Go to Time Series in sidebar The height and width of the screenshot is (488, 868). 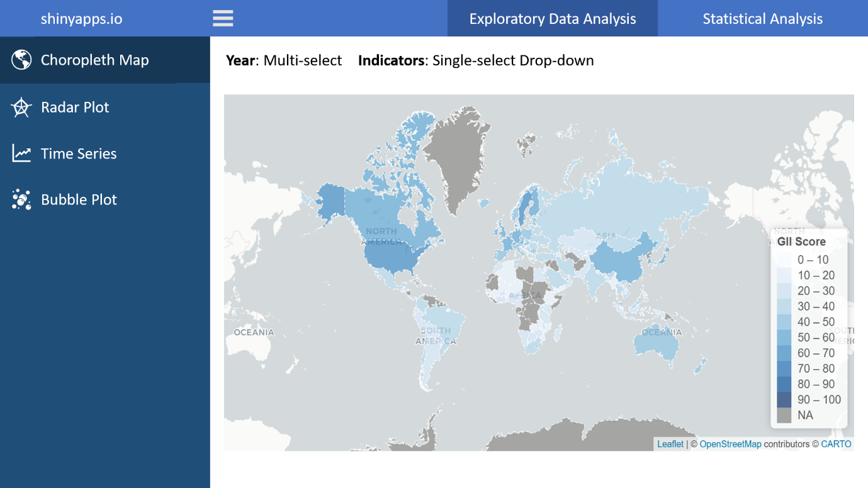(79, 154)
